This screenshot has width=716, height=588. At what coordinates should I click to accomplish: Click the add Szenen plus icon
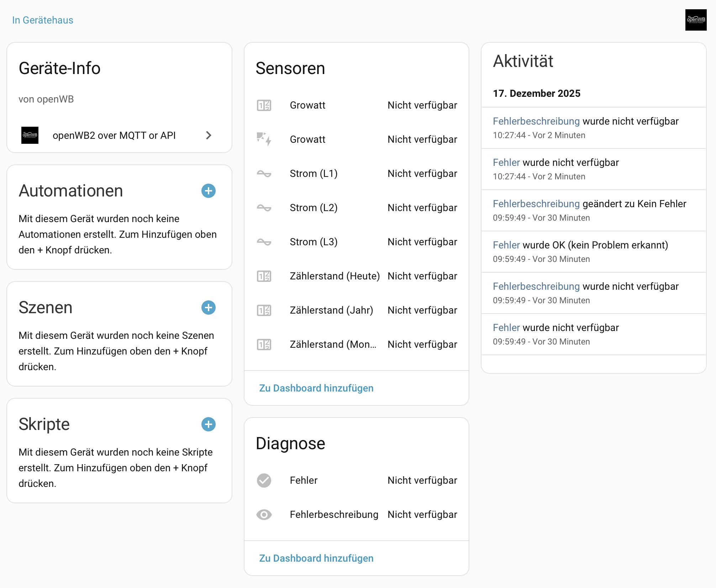click(209, 308)
